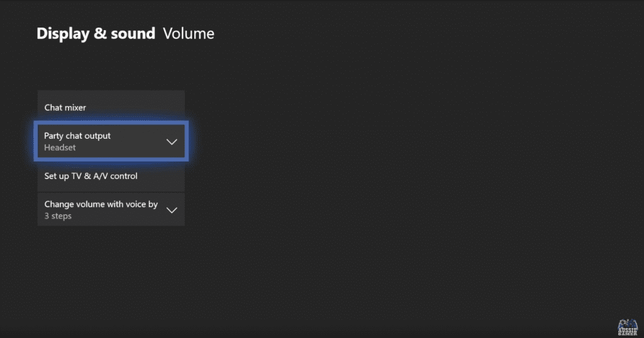644x338 pixels.
Task: Open voice volume step options via chevron
Action: (172, 210)
